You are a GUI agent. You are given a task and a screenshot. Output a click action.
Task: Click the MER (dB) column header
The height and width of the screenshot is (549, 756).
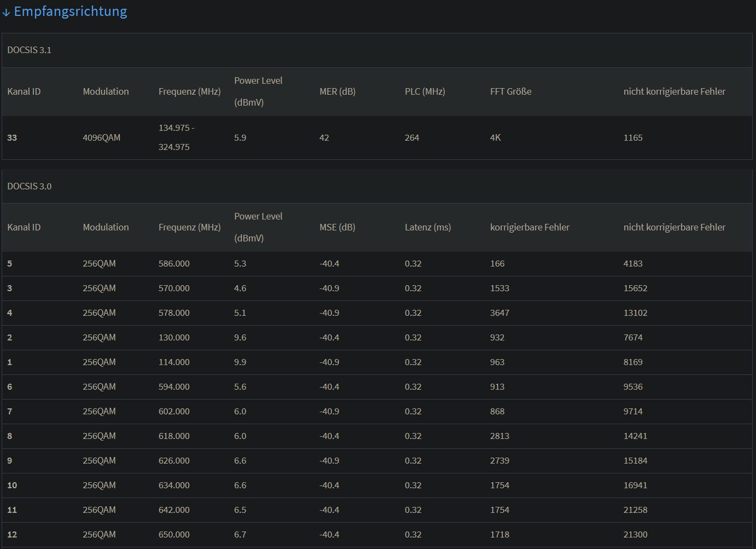click(338, 91)
